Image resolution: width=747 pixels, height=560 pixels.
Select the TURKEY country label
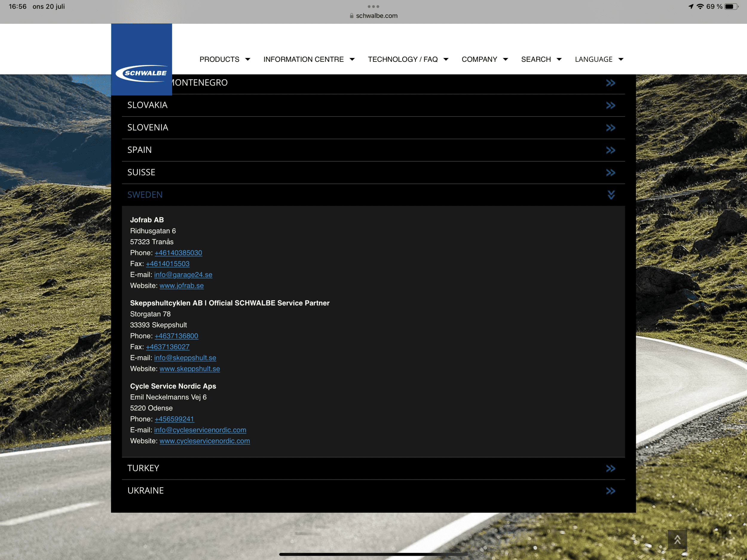point(143,468)
